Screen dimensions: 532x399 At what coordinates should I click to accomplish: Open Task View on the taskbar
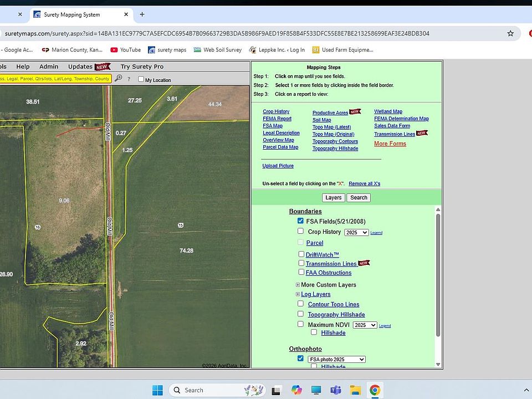[276, 390]
